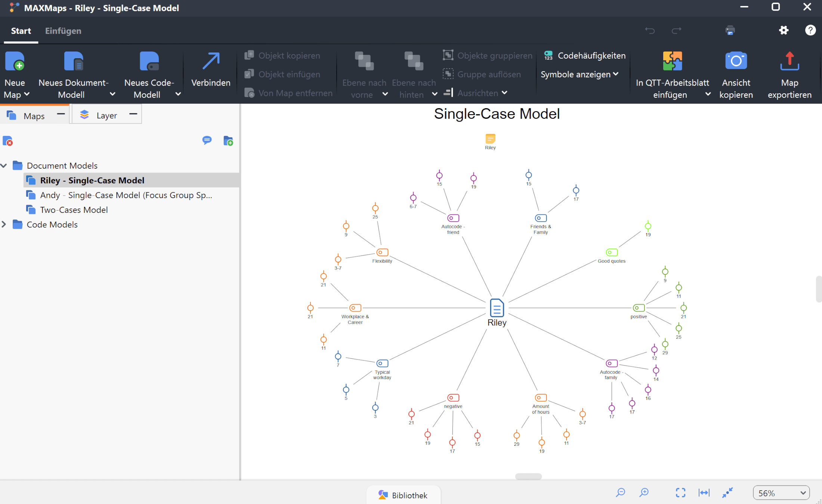Click Objekte gruppieren button
The width and height of the screenshot is (822, 504).
point(488,56)
